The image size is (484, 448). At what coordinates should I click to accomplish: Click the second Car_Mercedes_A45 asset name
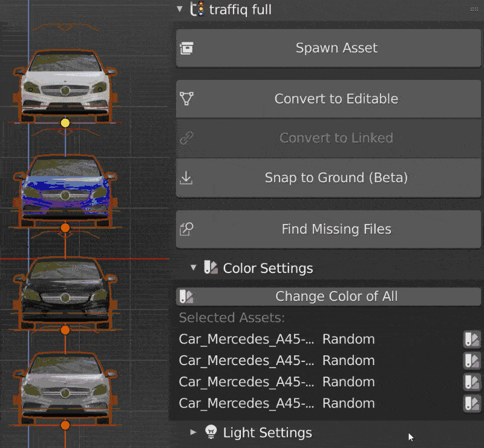coord(246,361)
